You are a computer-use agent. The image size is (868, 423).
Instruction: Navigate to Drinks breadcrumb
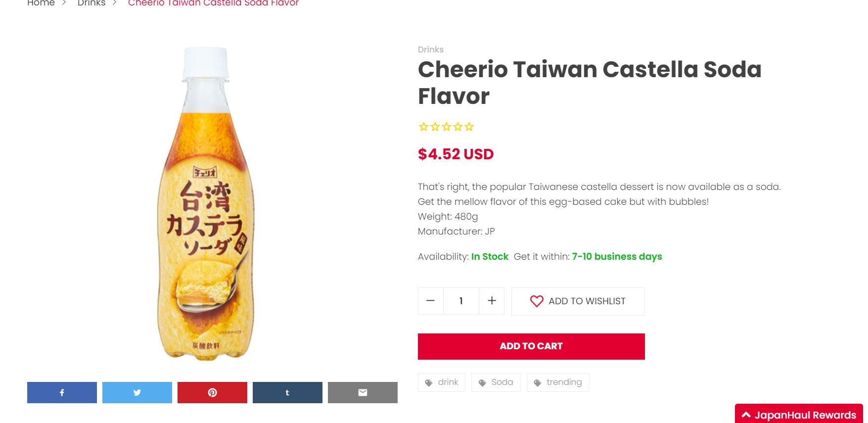point(91,3)
